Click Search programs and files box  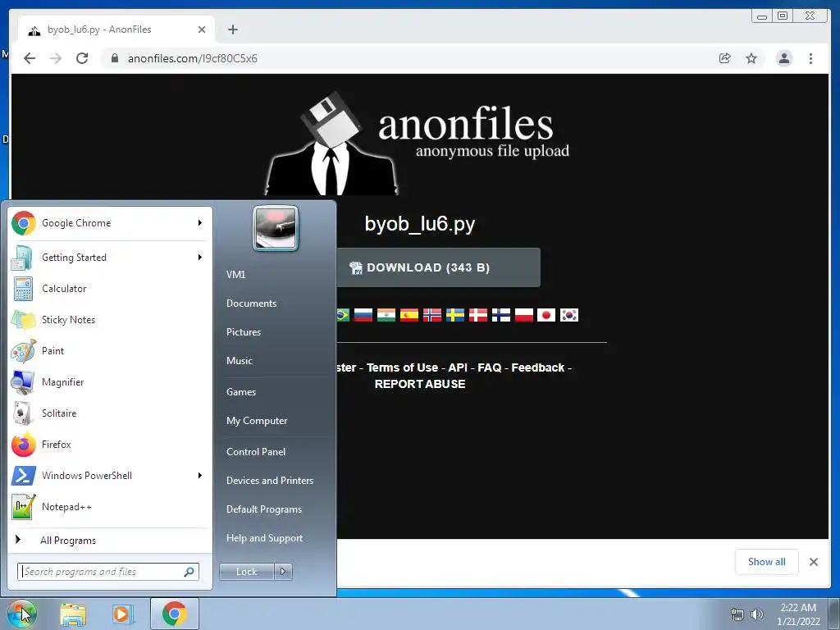(107, 572)
